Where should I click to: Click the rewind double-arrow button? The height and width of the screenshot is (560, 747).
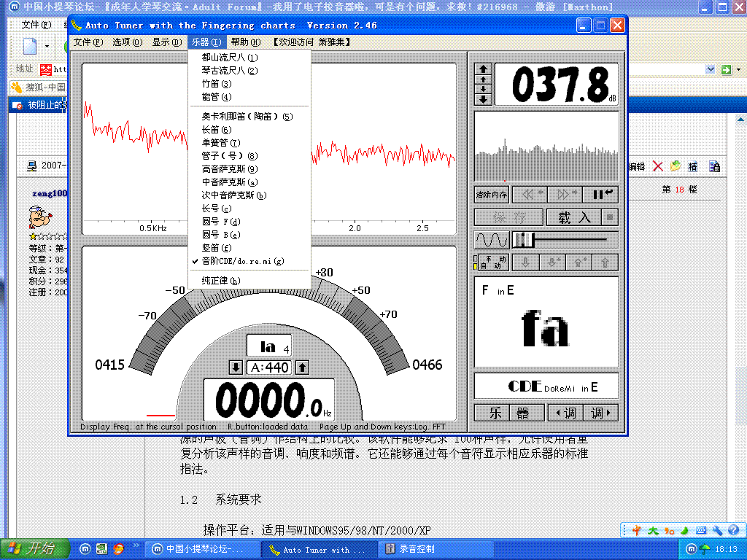[x=531, y=194]
